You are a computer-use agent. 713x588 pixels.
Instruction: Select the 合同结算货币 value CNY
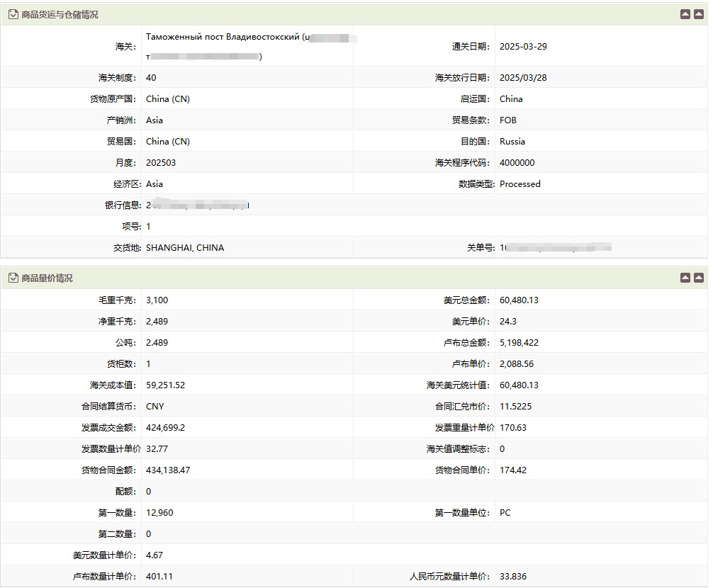[x=155, y=407]
